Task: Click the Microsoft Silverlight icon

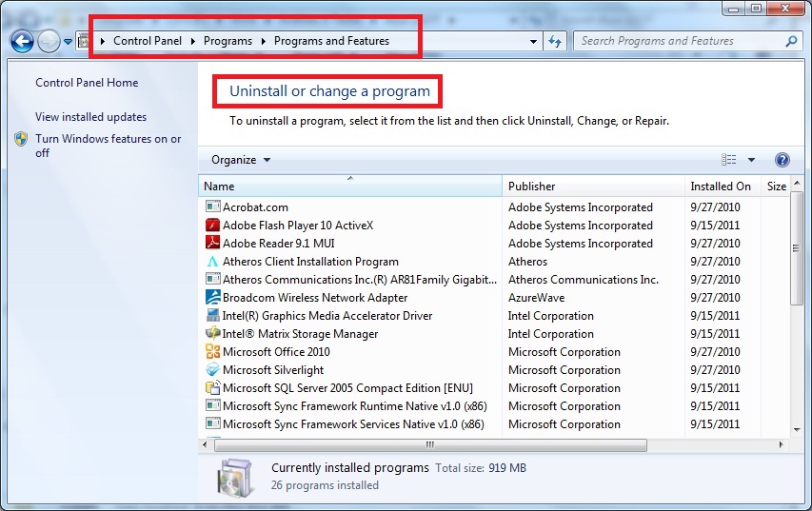Action: 213,369
